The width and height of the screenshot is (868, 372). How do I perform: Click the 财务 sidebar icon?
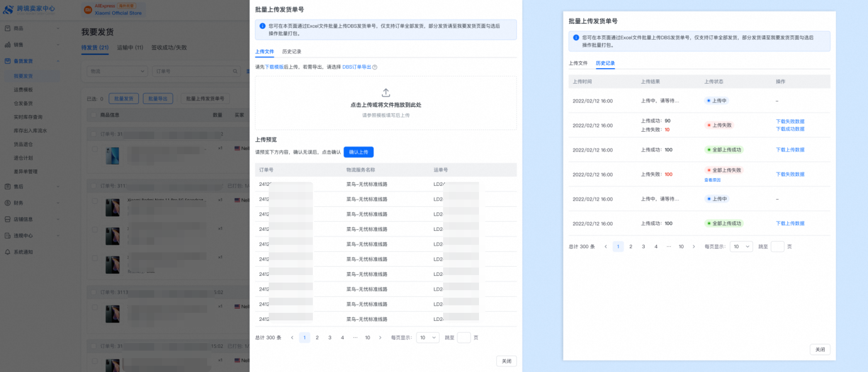8,203
